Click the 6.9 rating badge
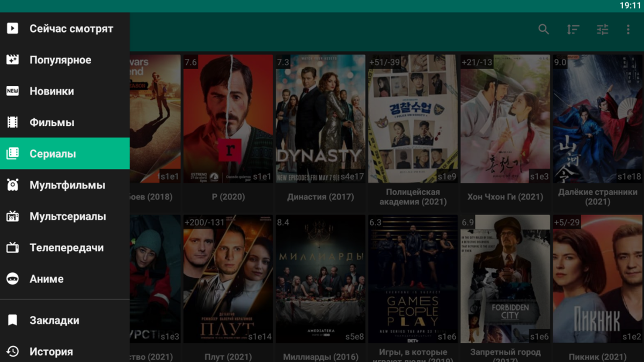This screenshot has height=362, width=644. pos(467,222)
